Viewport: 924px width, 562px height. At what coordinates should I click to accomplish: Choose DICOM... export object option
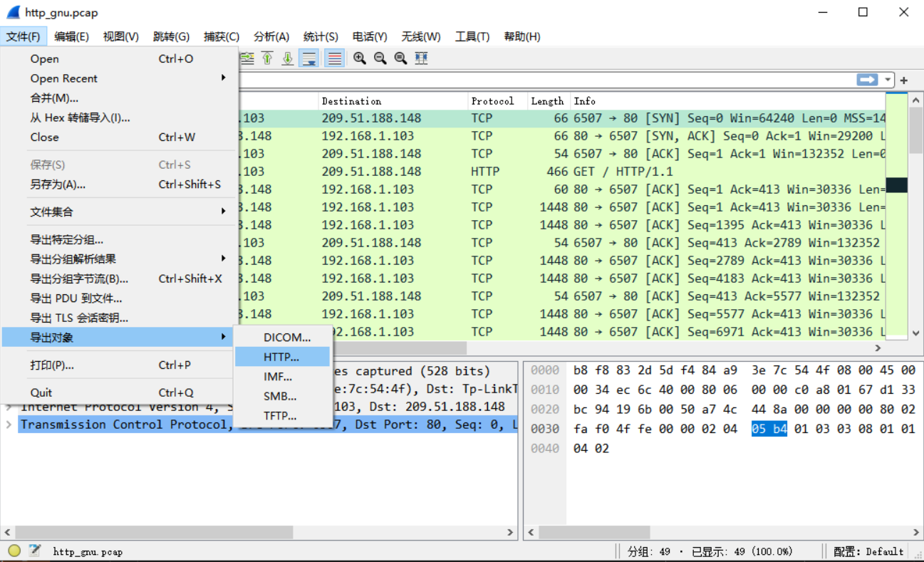click(284, 338)
